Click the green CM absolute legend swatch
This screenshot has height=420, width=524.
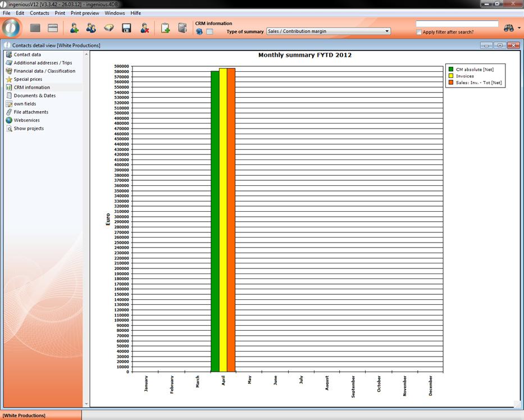coord(450,69)
